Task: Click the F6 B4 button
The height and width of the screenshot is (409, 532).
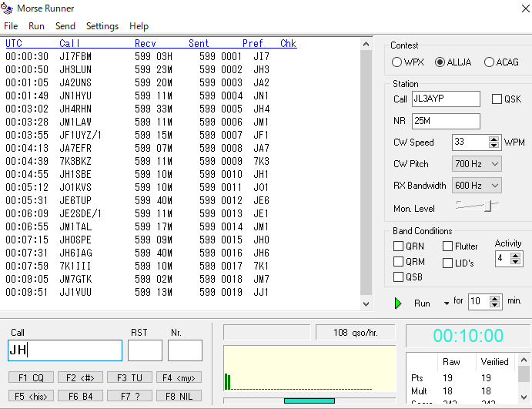Action: coord(80,396)
